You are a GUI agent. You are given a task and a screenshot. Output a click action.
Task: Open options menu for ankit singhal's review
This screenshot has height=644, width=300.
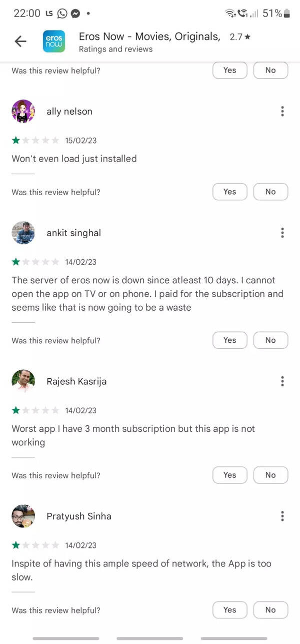(x=282, y=233)
